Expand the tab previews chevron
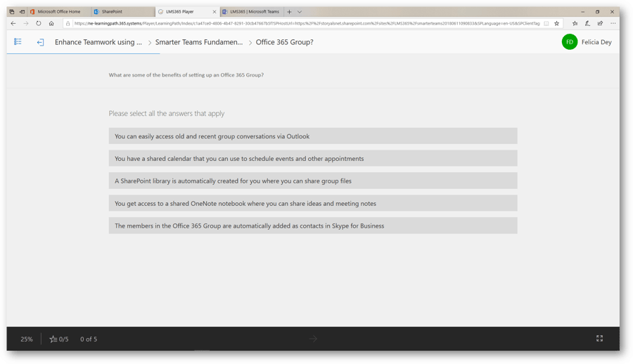This screenshot has height=364, width=633. click(300, 12)
